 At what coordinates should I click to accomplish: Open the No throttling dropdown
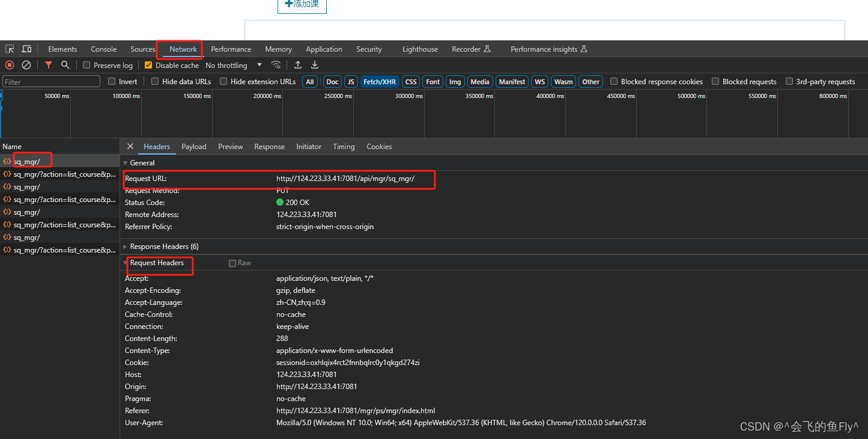[234, 65]
